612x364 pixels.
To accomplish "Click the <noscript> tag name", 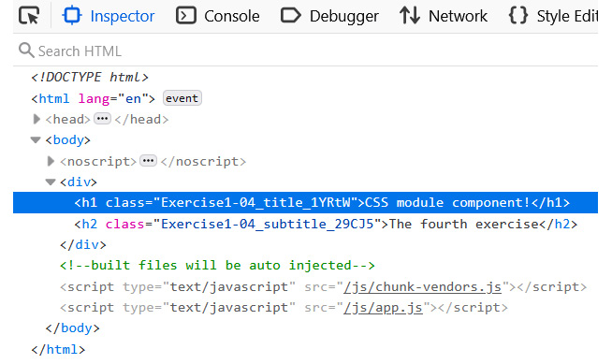I will (98, 161).
